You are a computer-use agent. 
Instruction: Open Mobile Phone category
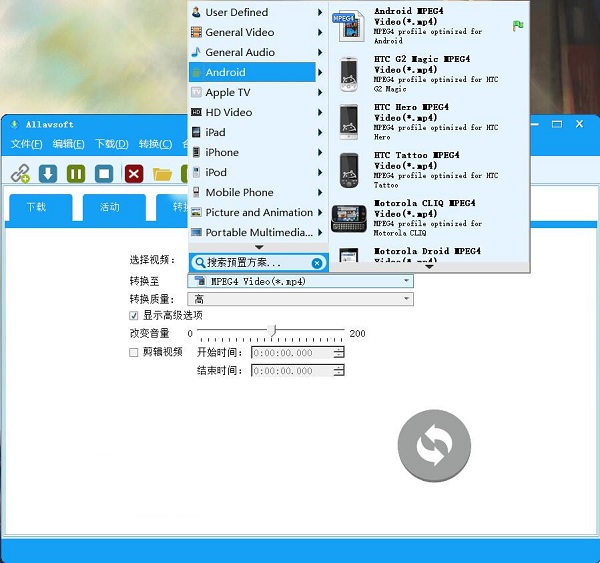pos(257,192)
